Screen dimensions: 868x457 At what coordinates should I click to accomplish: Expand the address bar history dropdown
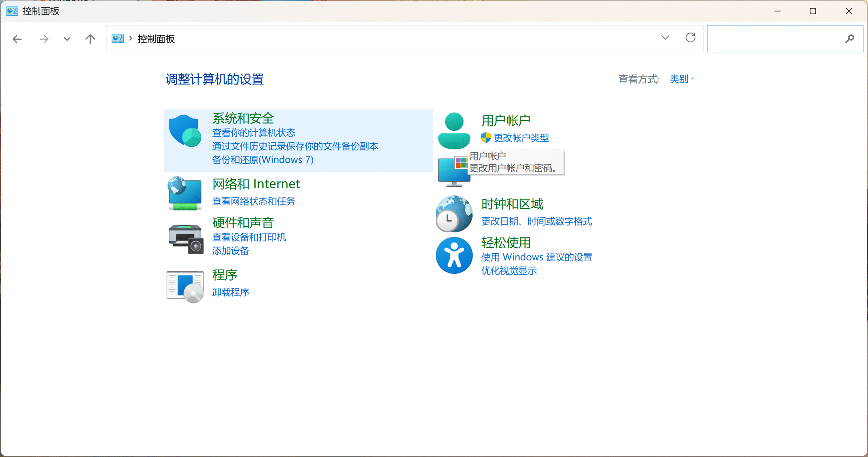coord(665,38)
